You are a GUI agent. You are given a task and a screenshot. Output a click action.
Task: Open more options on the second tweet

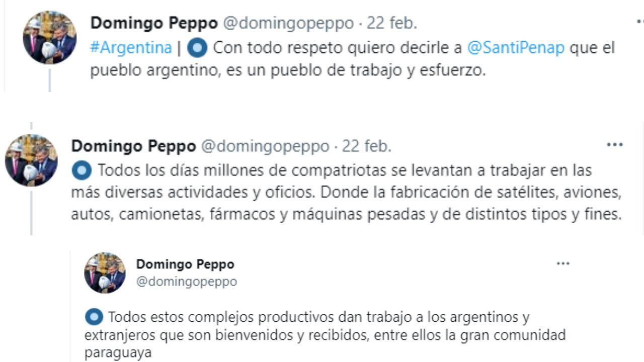615,143
